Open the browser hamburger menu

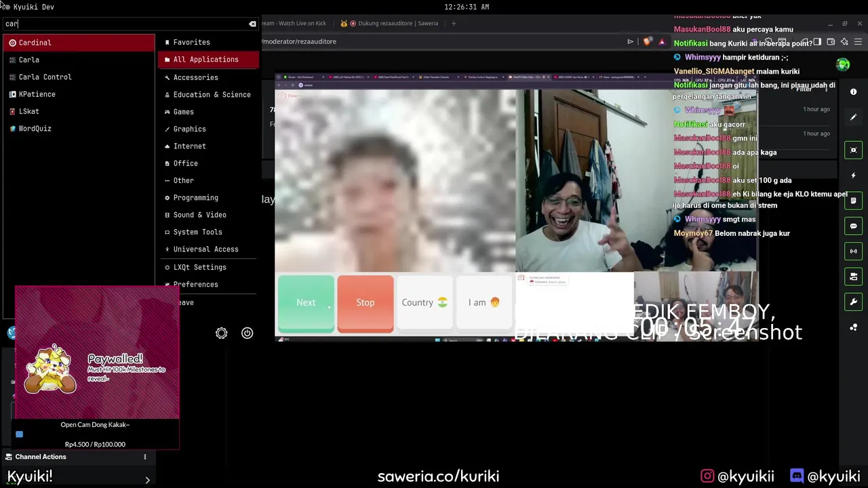coord(859,41)
